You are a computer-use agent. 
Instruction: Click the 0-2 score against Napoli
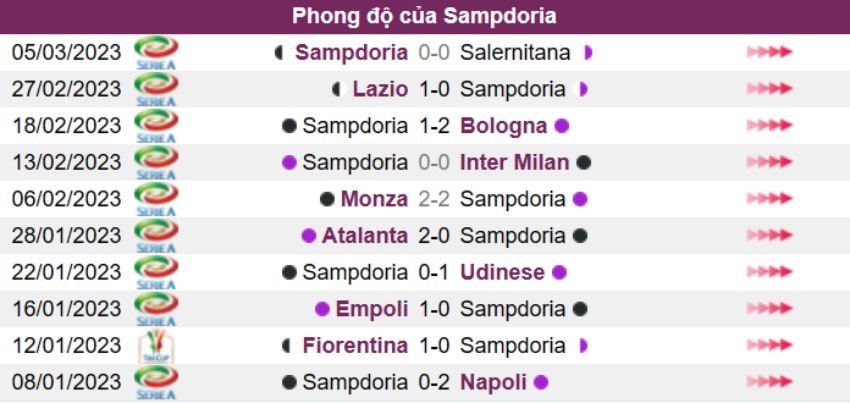434,382
